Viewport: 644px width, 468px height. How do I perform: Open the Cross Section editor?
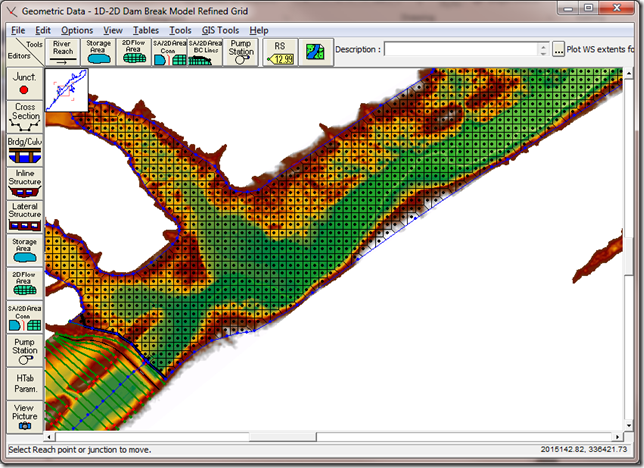25,117
